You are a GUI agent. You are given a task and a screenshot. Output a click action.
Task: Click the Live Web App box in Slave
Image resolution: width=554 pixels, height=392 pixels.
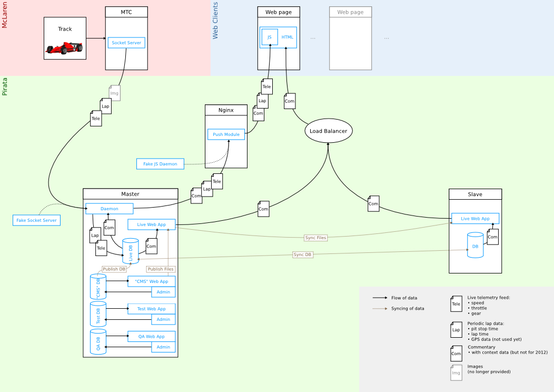475,219
